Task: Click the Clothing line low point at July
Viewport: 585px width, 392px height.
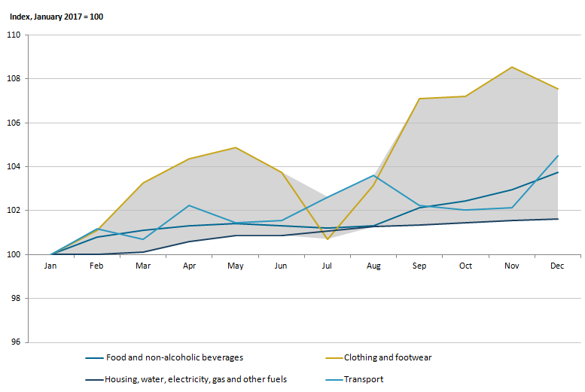Action: click(x=328, y=239)
